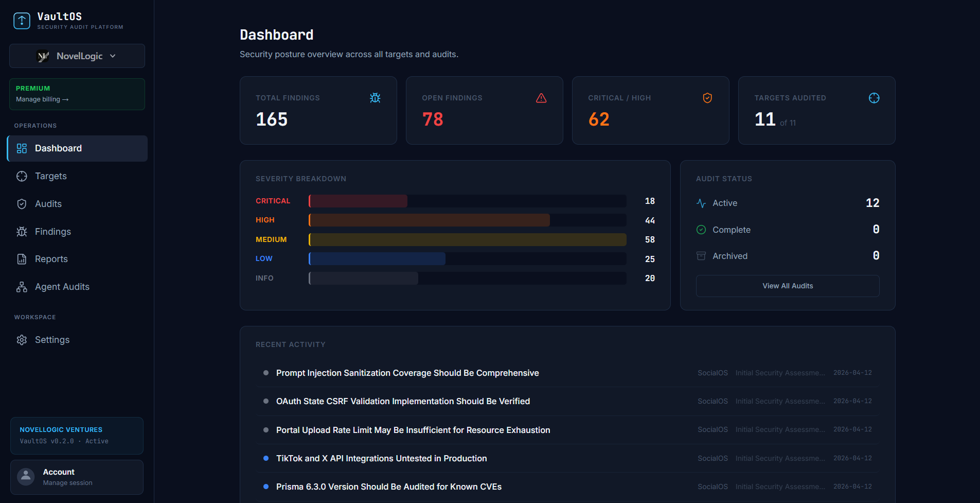
Task: Click the date on the TikTok row
Action: coord(852,458)
